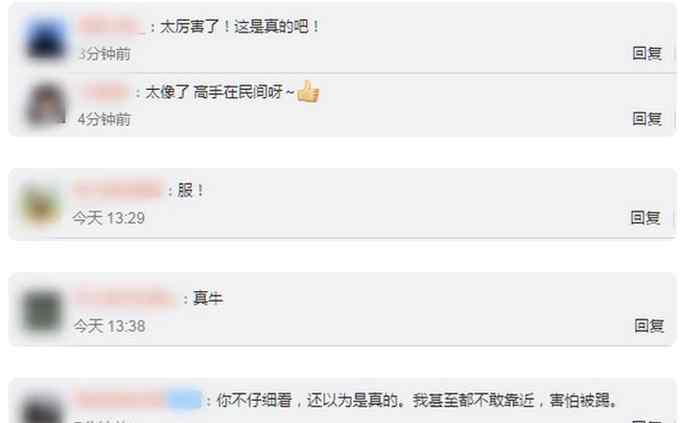Screen dimensions: 680x423
Task: Click the '今天 13:29' timestamp
Action: point(108,218)
